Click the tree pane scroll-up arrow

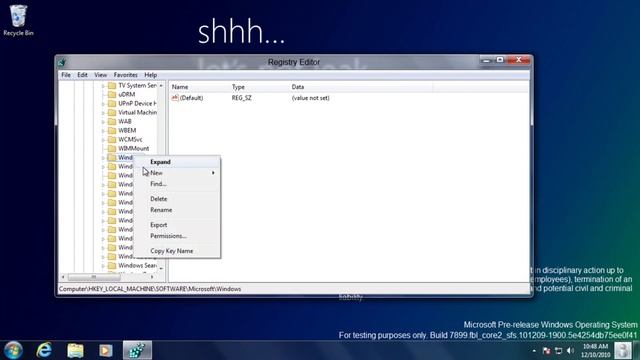pos(161,86)
